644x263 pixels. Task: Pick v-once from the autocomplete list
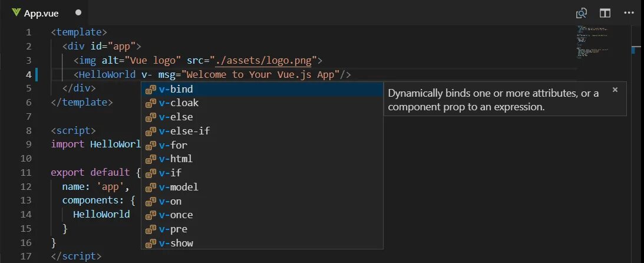[176, 215]
